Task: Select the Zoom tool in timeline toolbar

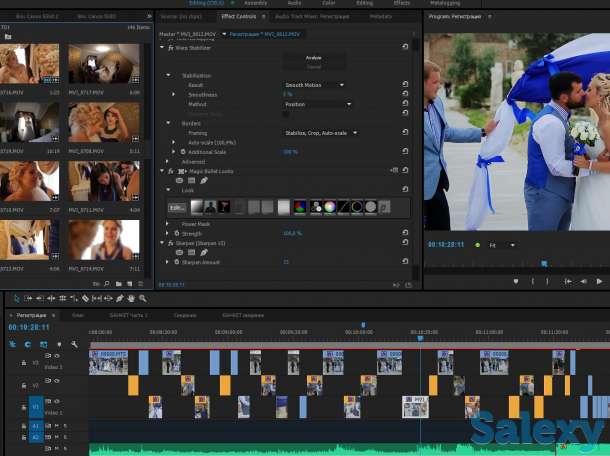Action: [143, 298]
